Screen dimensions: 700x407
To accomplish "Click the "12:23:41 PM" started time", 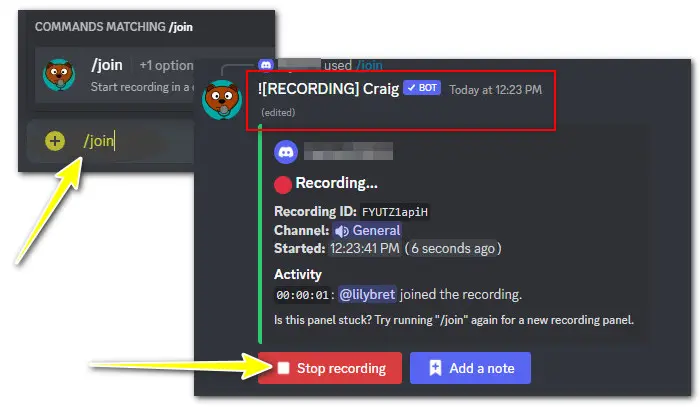I will (365, 249).
